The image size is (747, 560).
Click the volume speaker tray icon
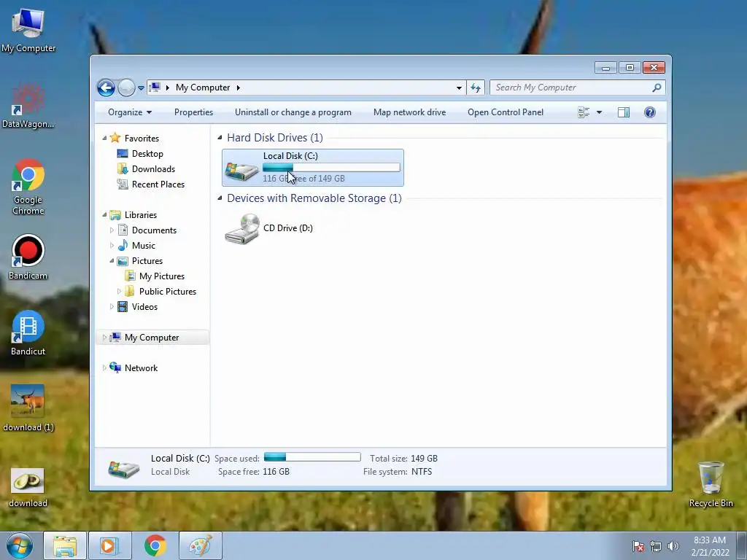(x=673, y=546)
